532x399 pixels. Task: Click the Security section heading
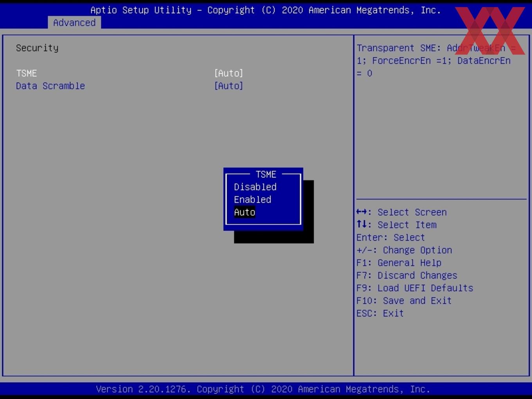tap(37, 48)
